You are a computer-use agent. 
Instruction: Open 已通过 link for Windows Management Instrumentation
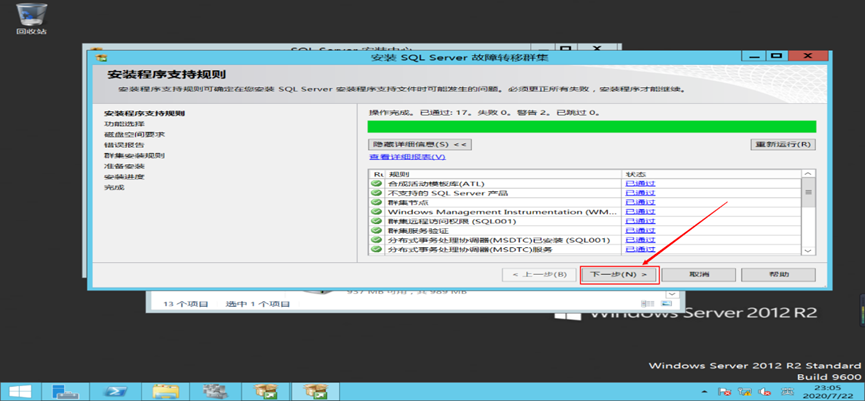click(640, 212)
